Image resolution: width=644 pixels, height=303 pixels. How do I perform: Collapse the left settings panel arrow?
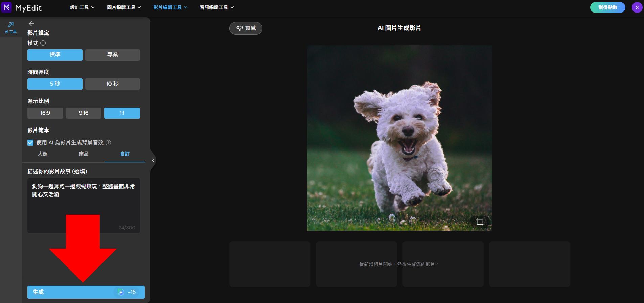click(153, 161)
